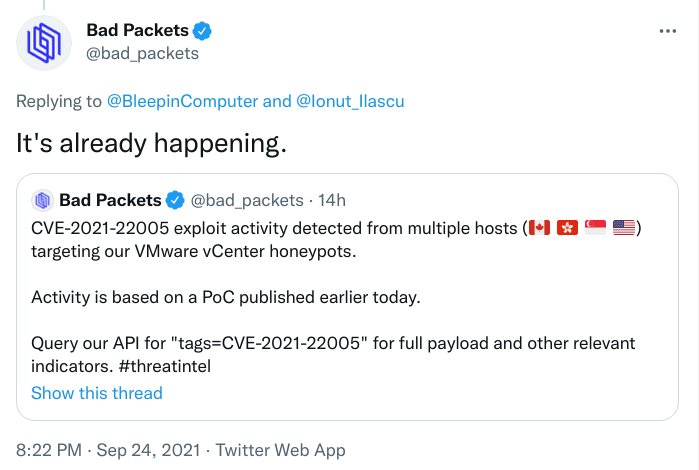Click the blue verified badge beside Bad Packets
The width and height of the screenshot is (699, 470).
pyautogui.click(x=202, y=31)
